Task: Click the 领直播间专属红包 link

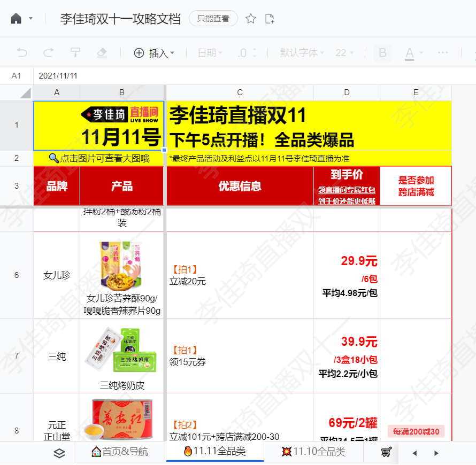Action: tap(347, 190)
